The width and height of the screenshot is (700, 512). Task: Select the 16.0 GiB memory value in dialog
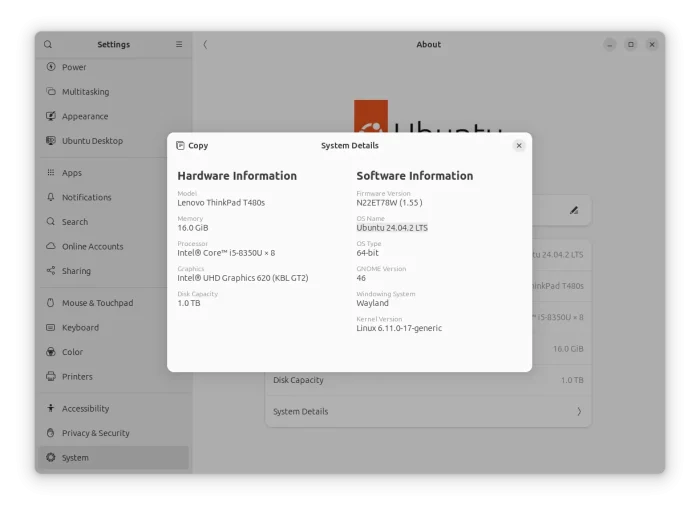193,228
